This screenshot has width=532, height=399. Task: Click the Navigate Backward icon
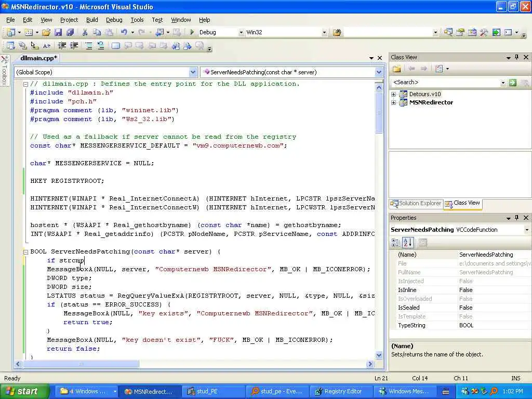click(x=159, y=32)
